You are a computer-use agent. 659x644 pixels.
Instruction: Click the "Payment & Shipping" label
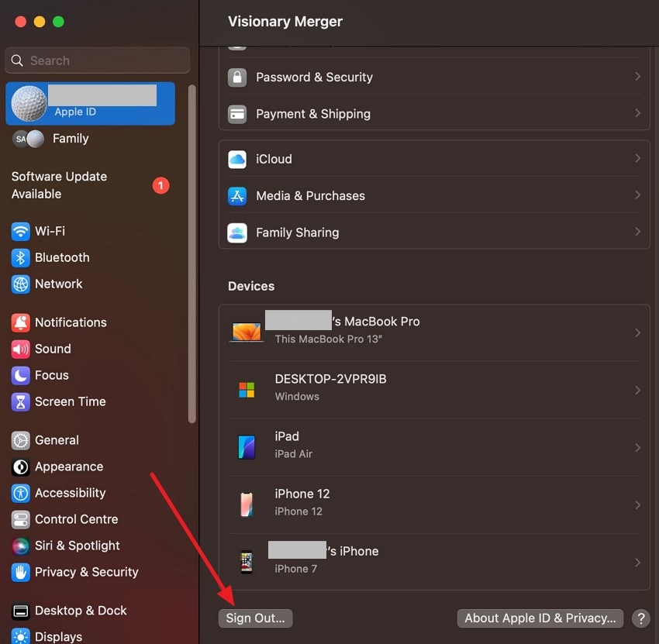tap(313, 114)
